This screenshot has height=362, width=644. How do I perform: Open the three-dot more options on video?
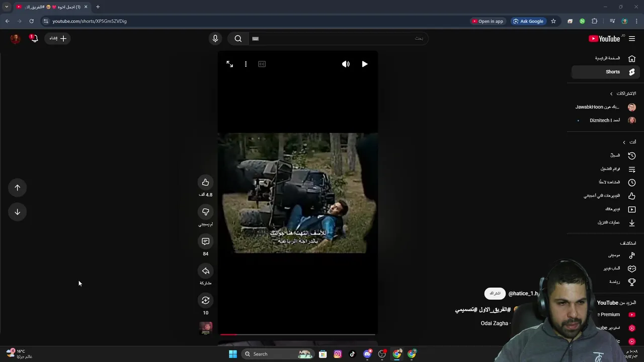tap(246, 64)
